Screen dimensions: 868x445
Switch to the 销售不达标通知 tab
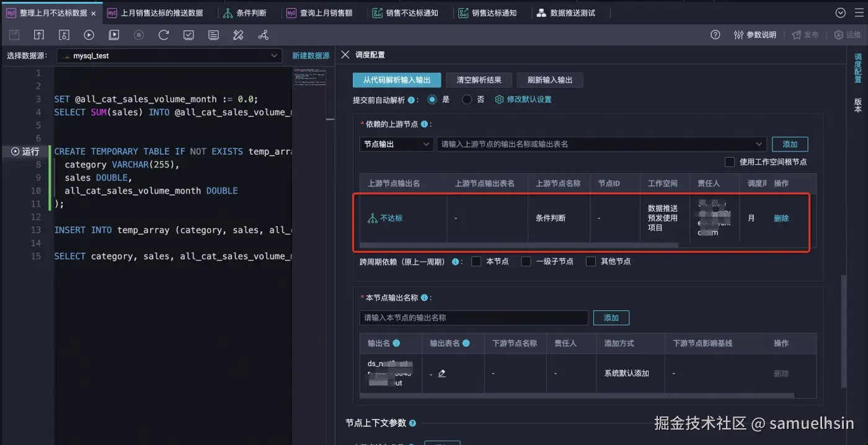(405, 13)
